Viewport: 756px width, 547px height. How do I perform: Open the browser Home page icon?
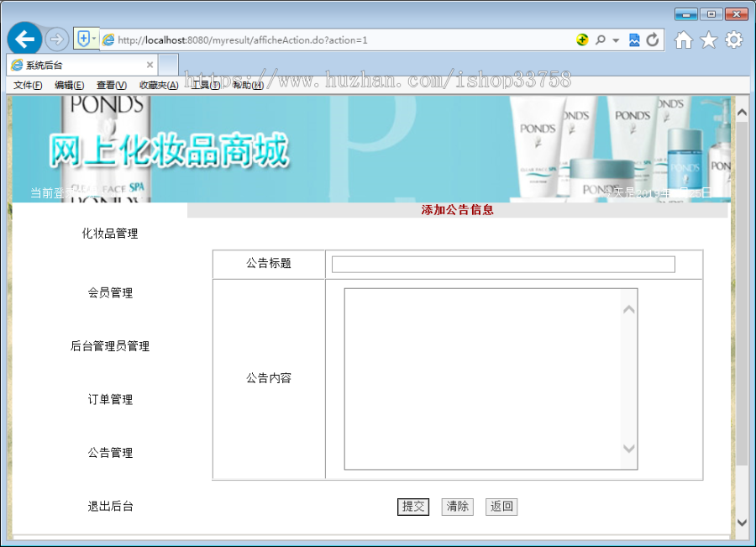coord(684,39)
